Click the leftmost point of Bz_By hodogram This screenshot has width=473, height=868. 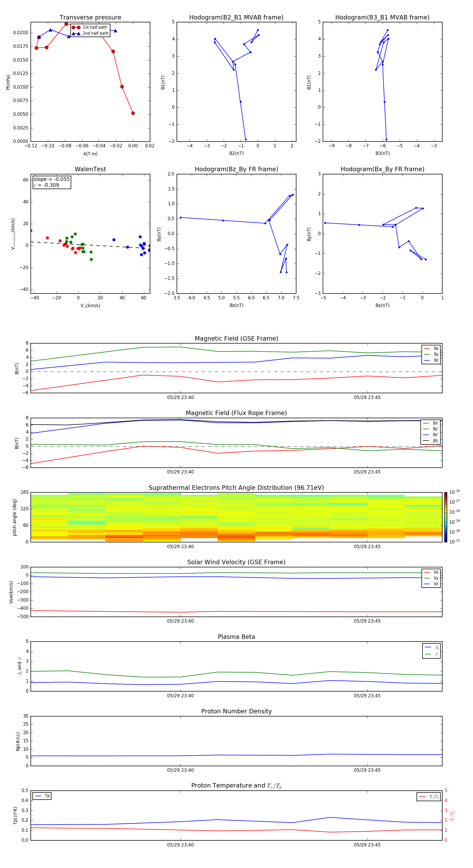[x=181, y=218]
